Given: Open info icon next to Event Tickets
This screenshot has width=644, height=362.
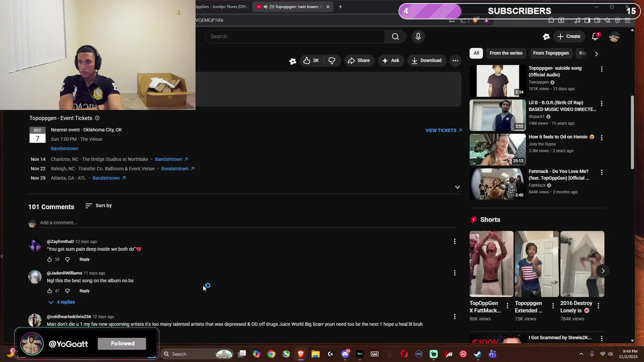Looking at the screenshot, I should click(x=97, y=118).
